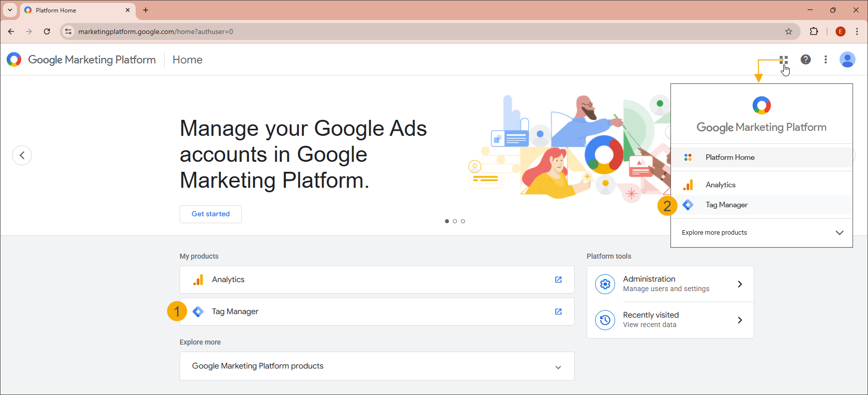The height and width of the screenshot is (395, 868).
Task: Open browser extensions puzzle icon
Action: click(814, 31)
